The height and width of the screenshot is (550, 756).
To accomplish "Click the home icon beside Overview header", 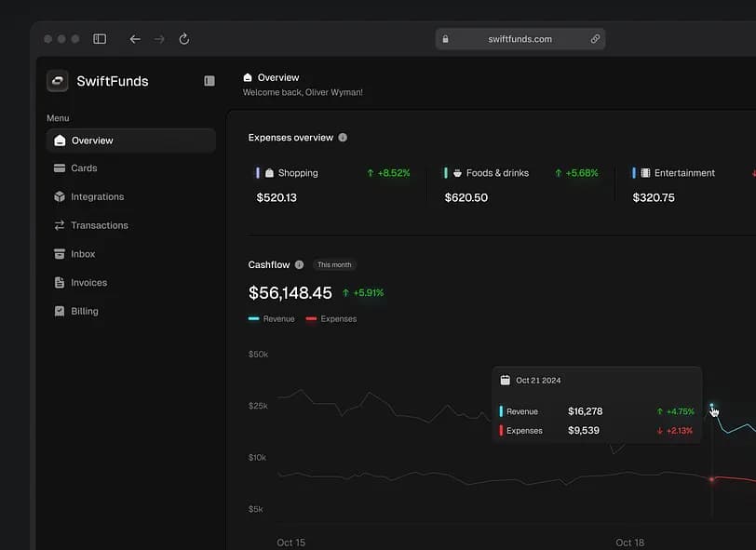I will 248,77.
